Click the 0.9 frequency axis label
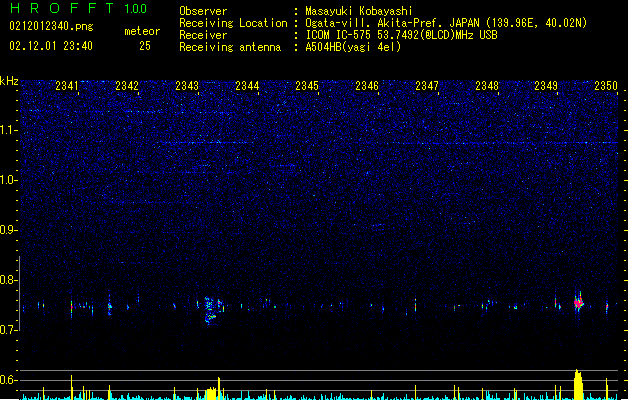Viewport: 629px width, 400px height. point(9,230)
